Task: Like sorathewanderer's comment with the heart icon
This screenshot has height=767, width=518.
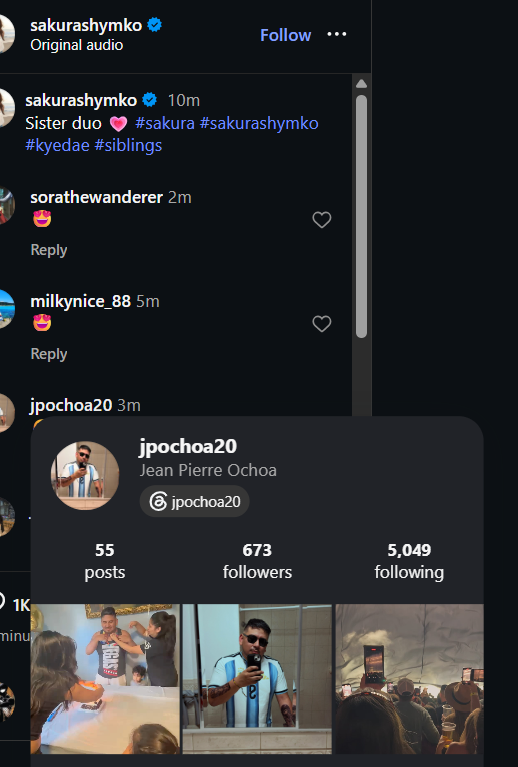Action: (322, 220)
